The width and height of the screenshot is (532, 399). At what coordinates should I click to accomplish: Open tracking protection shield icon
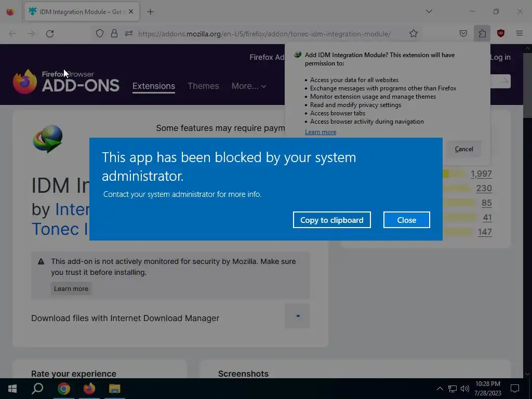99,34
